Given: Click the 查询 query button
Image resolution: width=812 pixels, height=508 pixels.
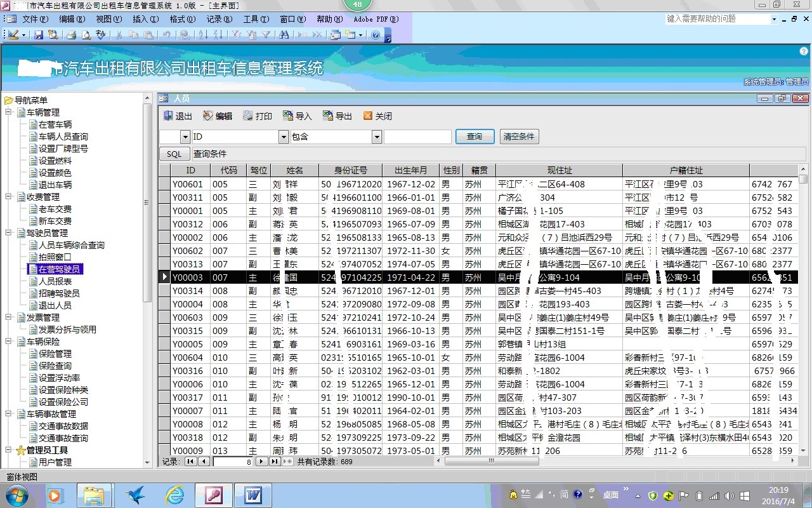Looking at the screenshot, I should [x=475, y=137].
